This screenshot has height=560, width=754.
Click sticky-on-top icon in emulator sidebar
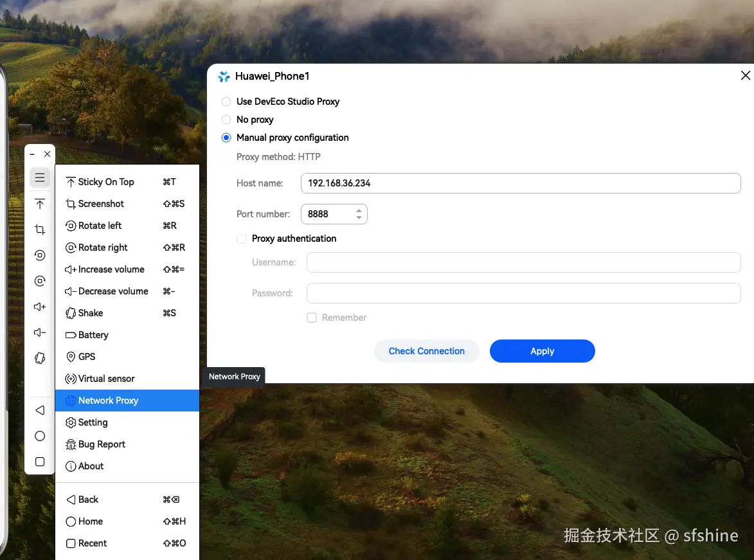[40, 204]
